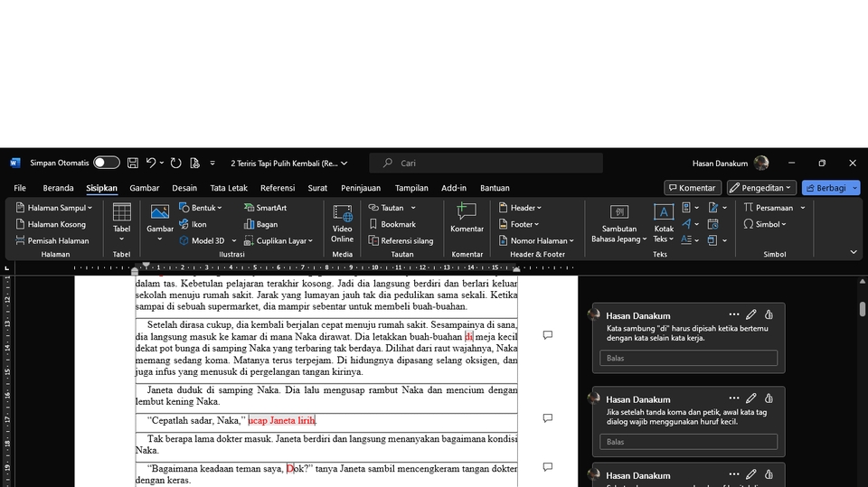
Task: Insert a Referensi silang cross-reference
Action: tap(401, 240)
